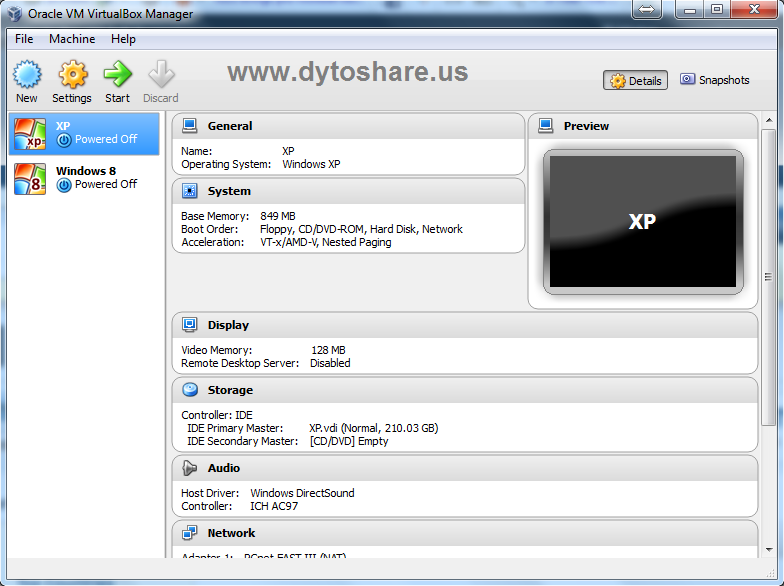Screen dimensions: 784x586
Task: Click the Boot Order value text
Action: (x=361, y=229)
